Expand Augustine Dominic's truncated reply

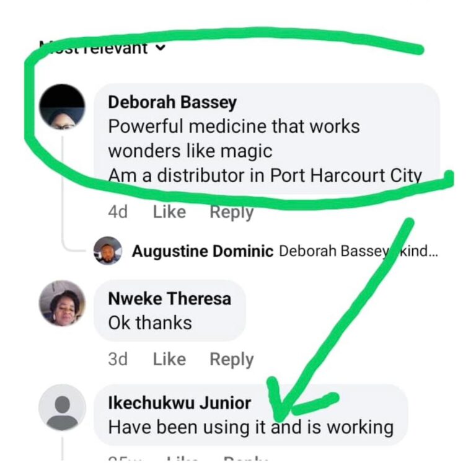419,251
